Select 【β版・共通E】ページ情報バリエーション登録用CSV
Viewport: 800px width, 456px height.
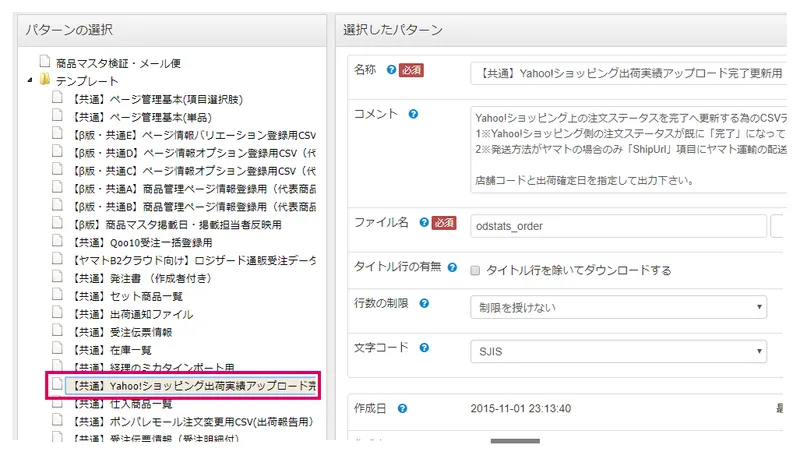[192, 135]
